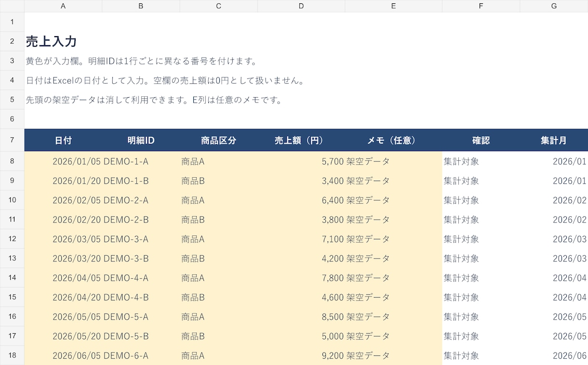The width and height of the screenshot is (588, 365).
Task: Click the 日付 header cell
Action: [63, 140]
